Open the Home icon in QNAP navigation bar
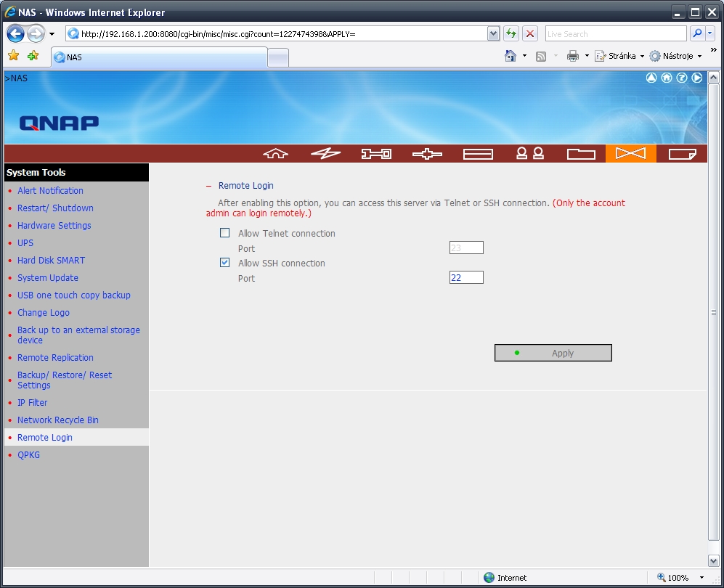 pos(276,154)
